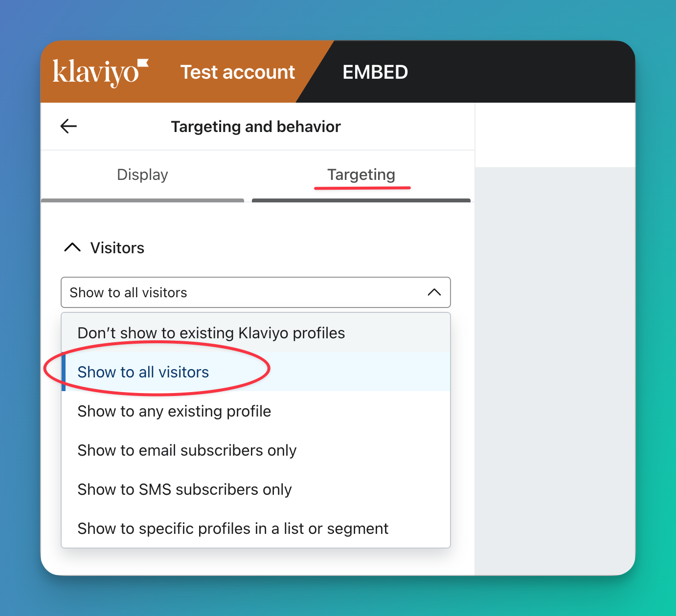Click the EMBED header label
Screen dimensions: 676x616
(x=375, y=72)
